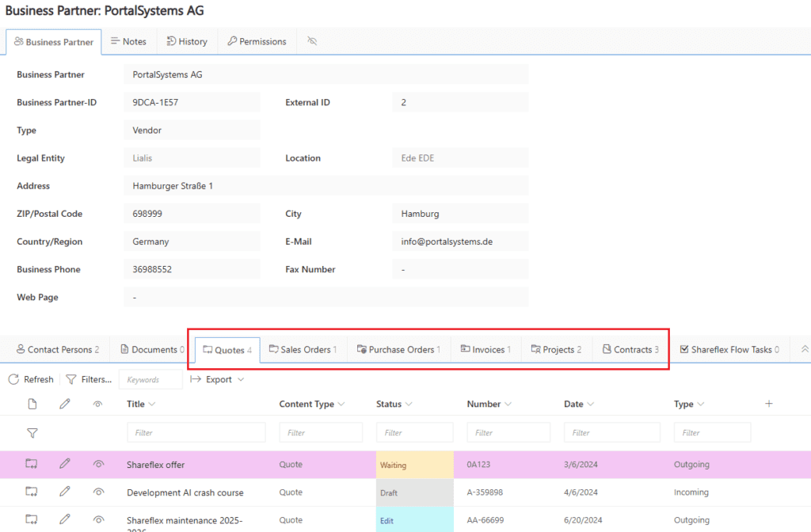The image size is (811, 532).
Task: Open the Business Partner tab
Action: pos(54,42)
